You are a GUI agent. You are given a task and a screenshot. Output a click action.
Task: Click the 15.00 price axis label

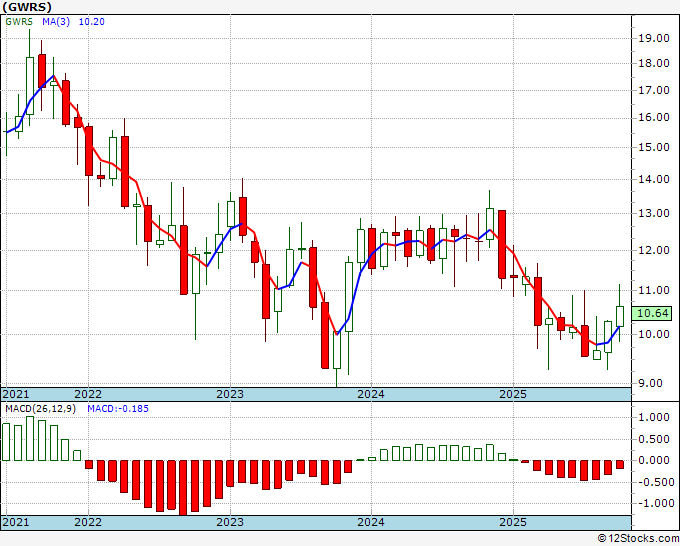(x=654, y=147)
